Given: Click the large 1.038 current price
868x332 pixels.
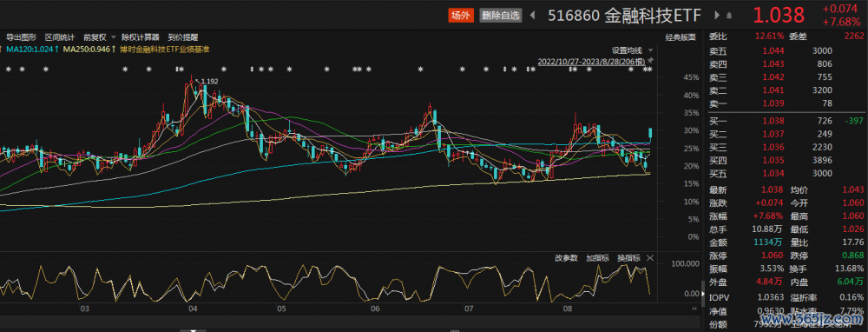Looking at the screenshot, I should tap(778, 15).
